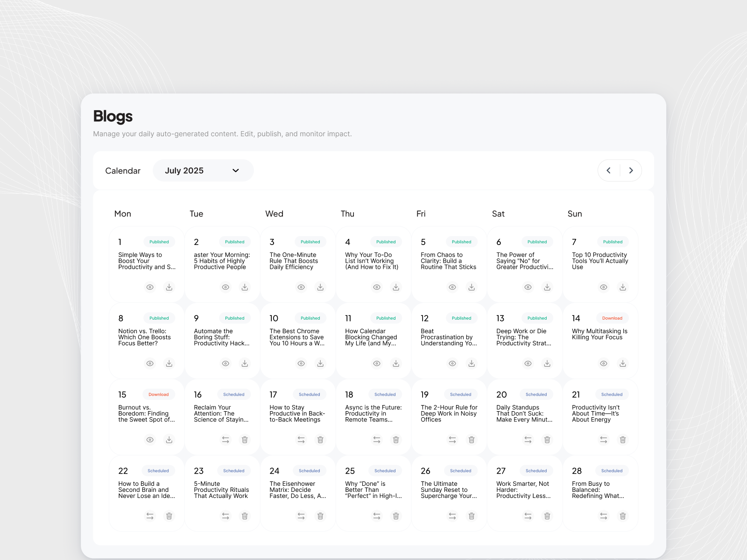
Task: Download the July 3 "One-Minute Rule" post
Action: tap(320, 287)
